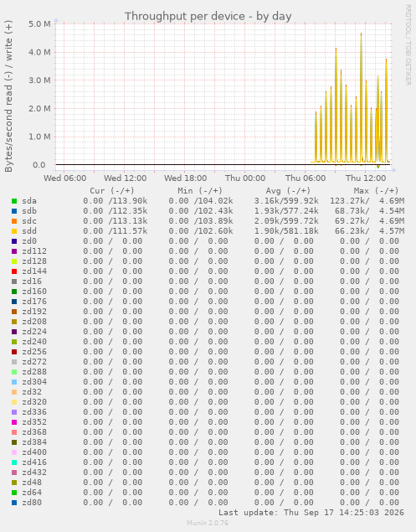Click the 'Thu 00:00' x-axis label
Screen dimensions: 416x532
[245, 178]
